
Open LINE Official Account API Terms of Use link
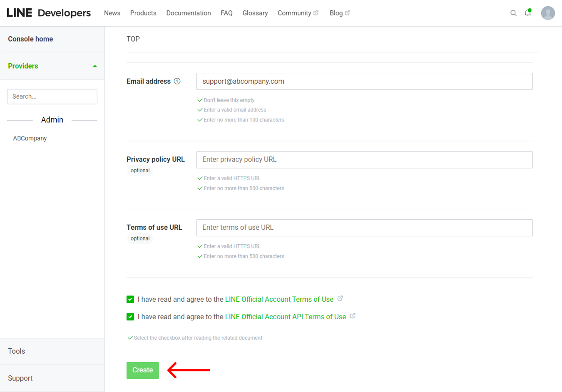point(285,317)
